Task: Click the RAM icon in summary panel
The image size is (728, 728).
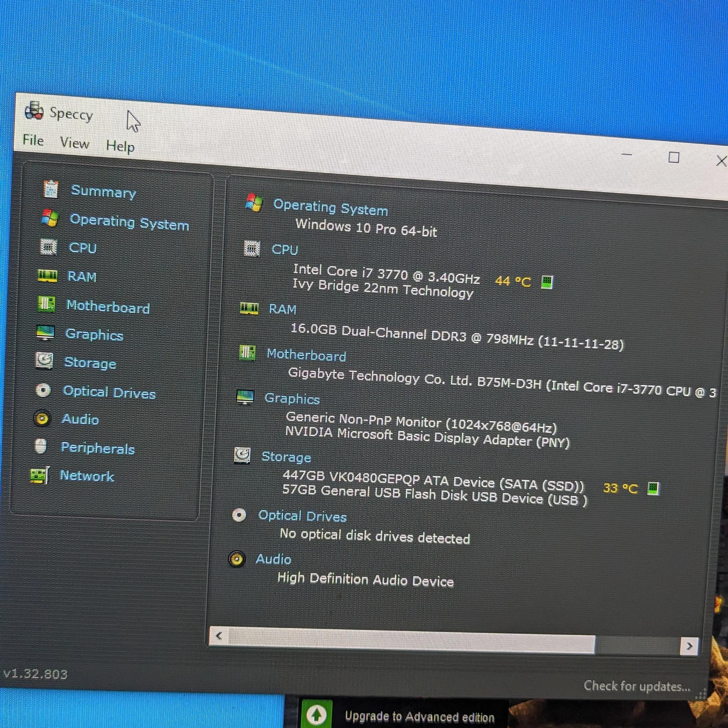Action: [249, 308]
